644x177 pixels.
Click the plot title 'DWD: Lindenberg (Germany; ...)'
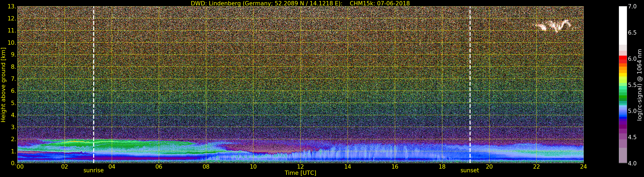click(x=300, y=3)
